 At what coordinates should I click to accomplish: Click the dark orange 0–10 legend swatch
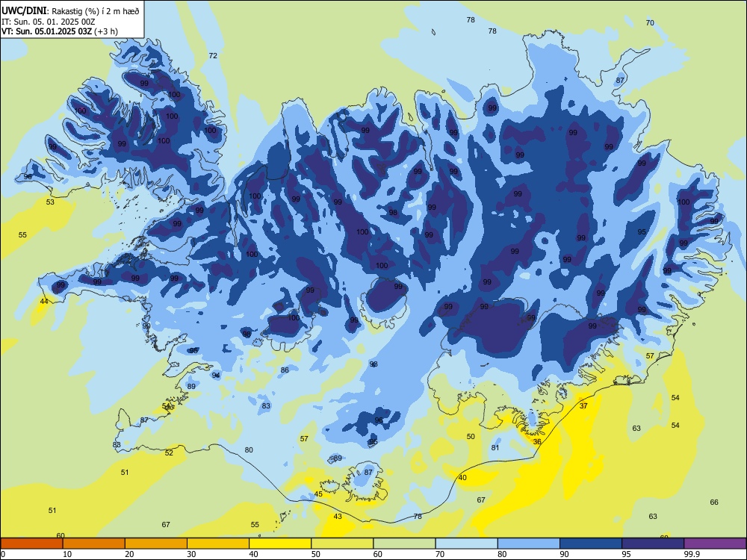click(32, 544)
